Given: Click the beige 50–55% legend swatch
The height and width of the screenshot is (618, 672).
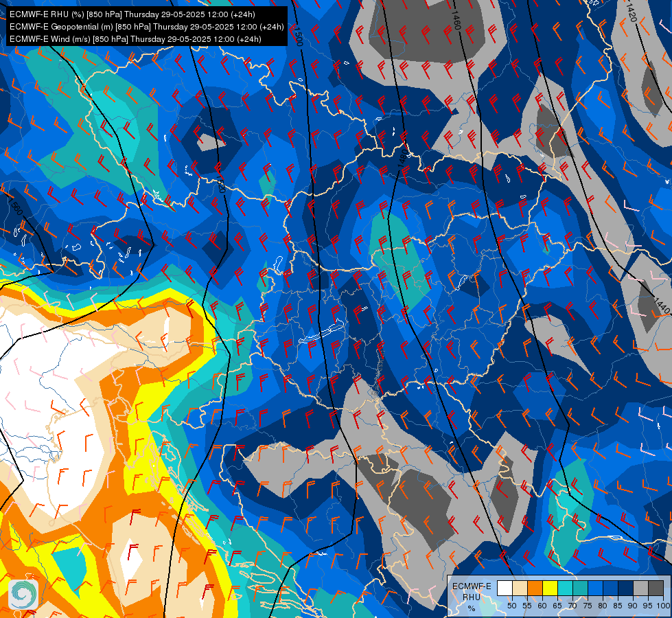Looking at the screenshot, I should pos(520,588).
